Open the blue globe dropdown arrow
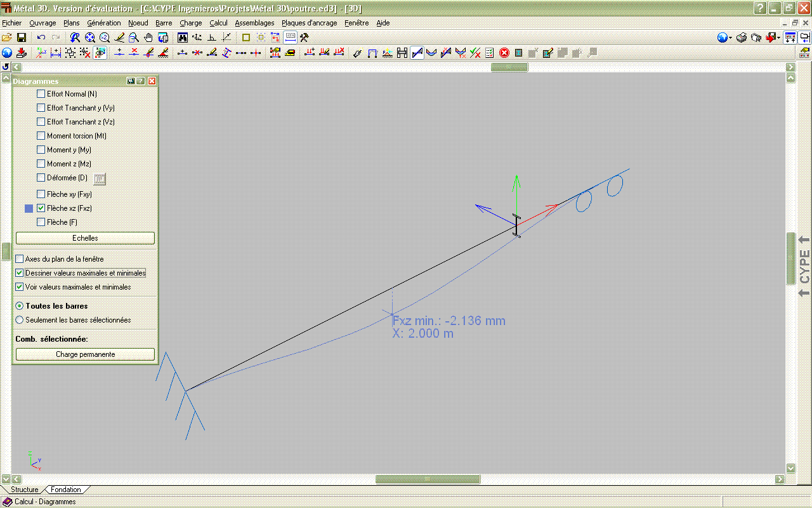Viewport: 812px width, 508px height. coord(730,38)
